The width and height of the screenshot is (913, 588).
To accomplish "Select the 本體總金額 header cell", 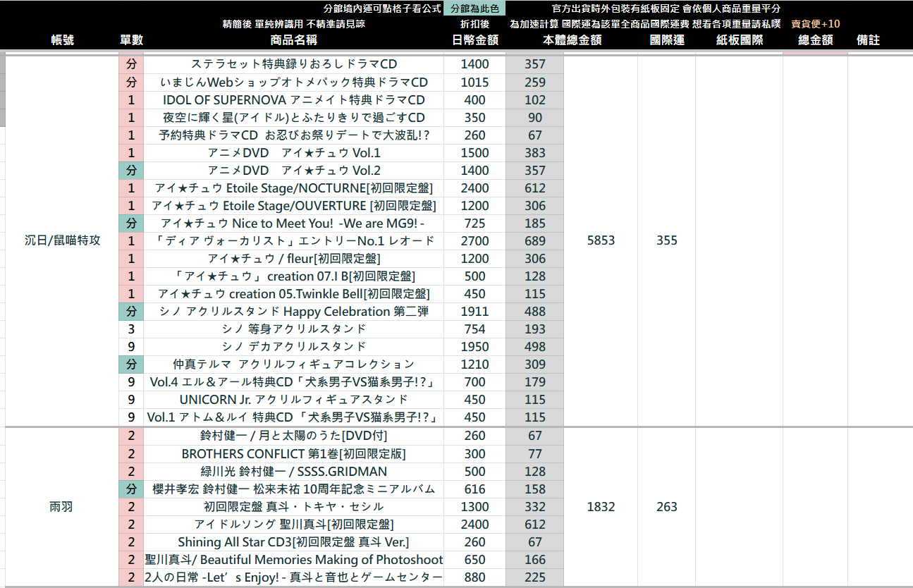I will 572,40.
